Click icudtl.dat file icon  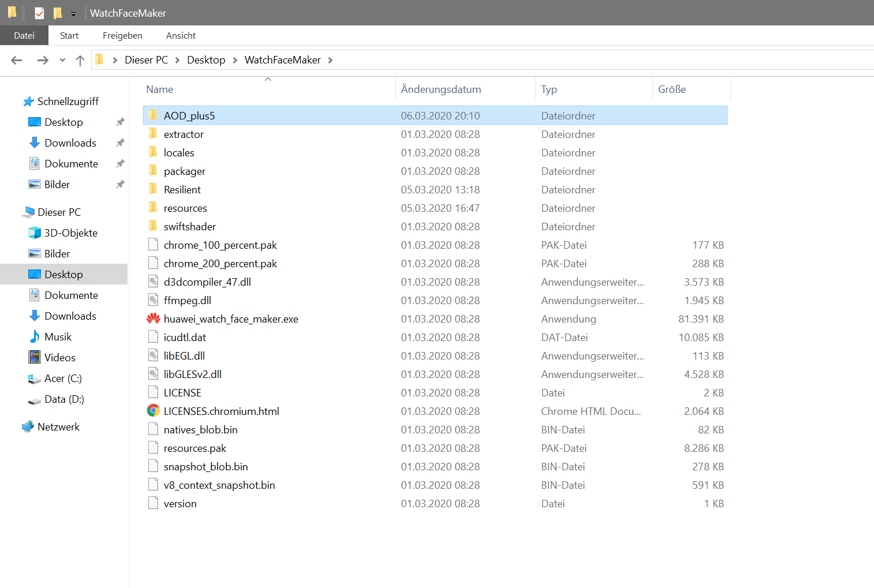pyautogui.click(x=153, y=337)
